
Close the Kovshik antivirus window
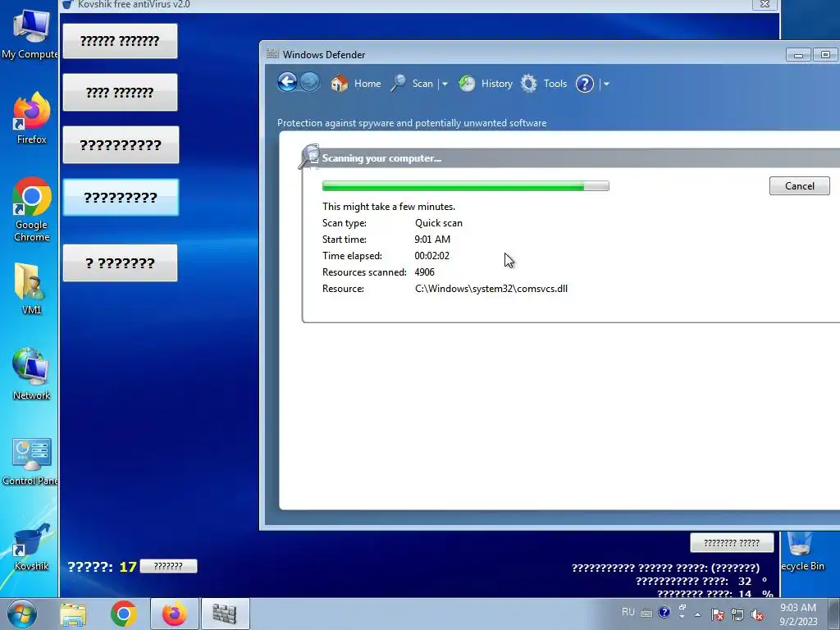[765, 4]
